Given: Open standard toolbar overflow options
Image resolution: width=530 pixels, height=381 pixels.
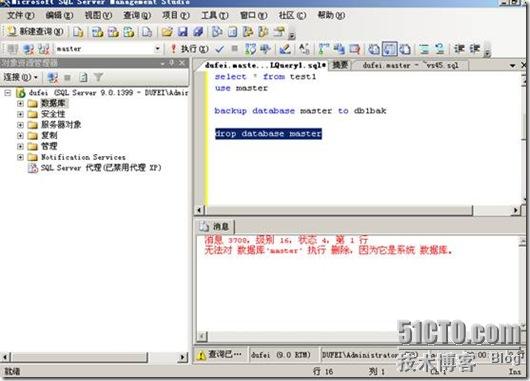Looking at the screenshot, I should coord(292,34).
